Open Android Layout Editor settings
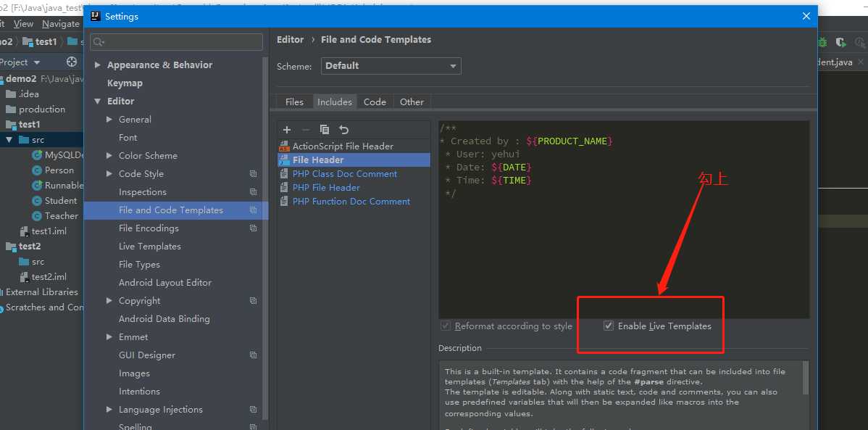 click(165, 283)
